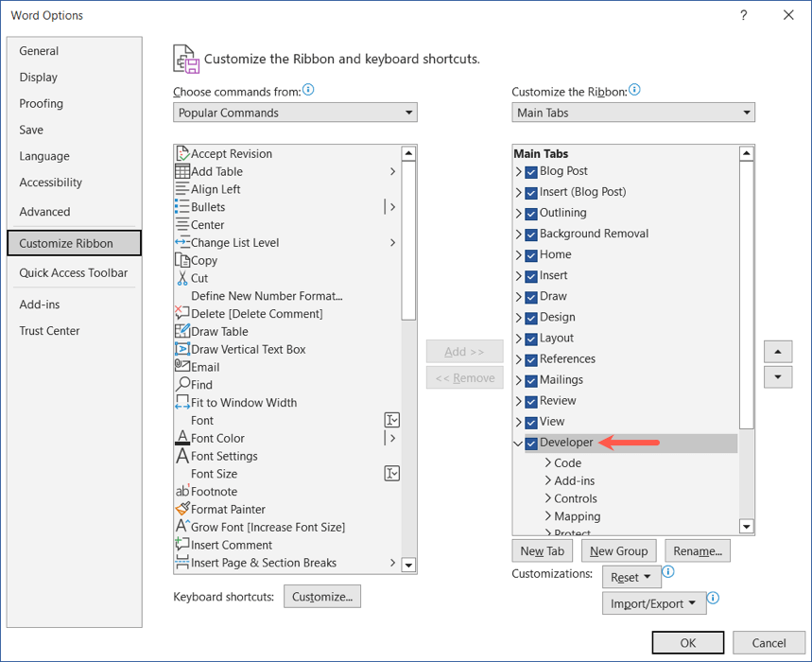The width and height of the screenshot is (812, 662).
Task: Switch to Quick Access Toolbar section
Action: click(74, 273)
